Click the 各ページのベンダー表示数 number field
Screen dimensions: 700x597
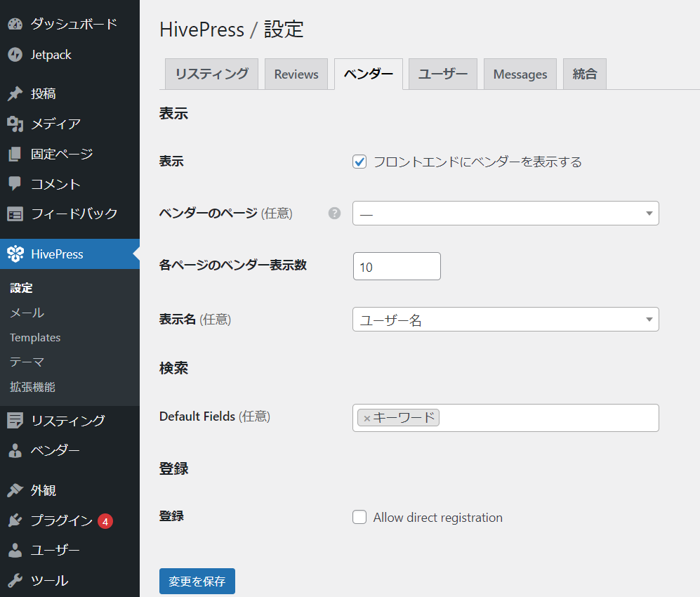coord(397,267)
